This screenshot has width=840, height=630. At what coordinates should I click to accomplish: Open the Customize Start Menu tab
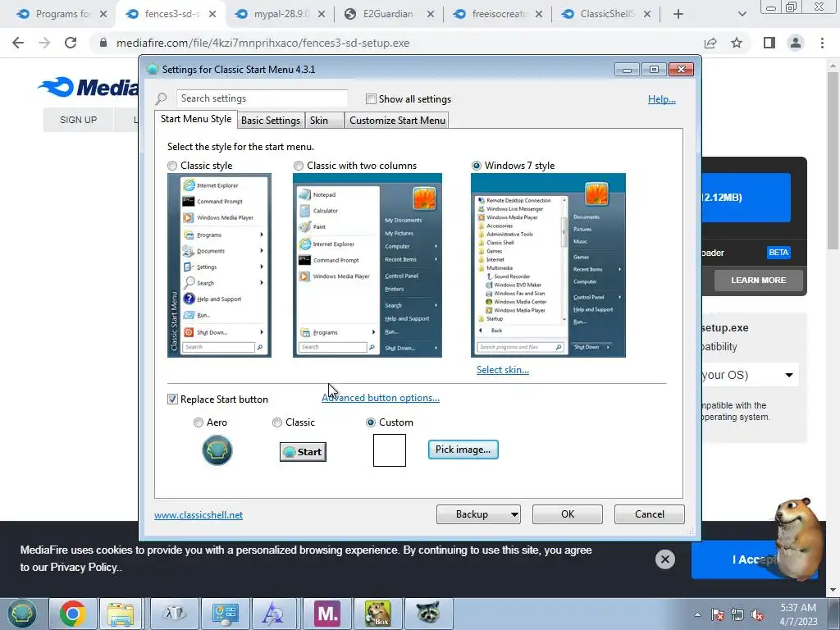coord(397,121)
